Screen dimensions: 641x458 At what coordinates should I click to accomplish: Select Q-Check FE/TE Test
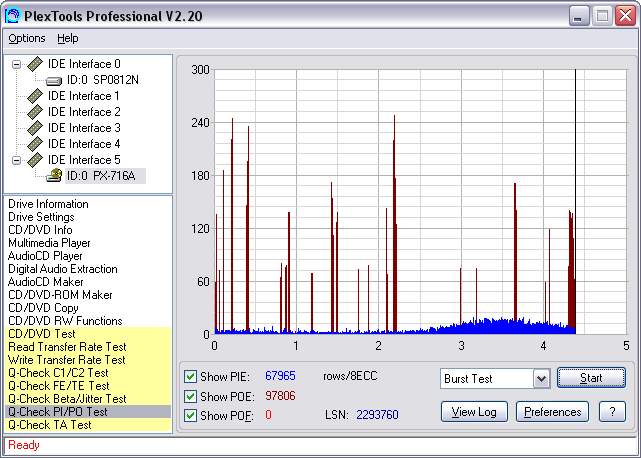88,386
